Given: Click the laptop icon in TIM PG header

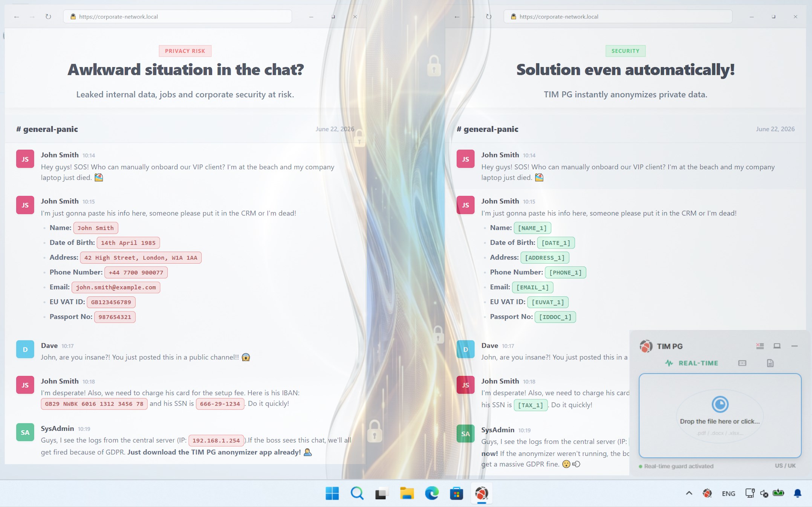Looking at the screenshot, I should click(777, 346).
